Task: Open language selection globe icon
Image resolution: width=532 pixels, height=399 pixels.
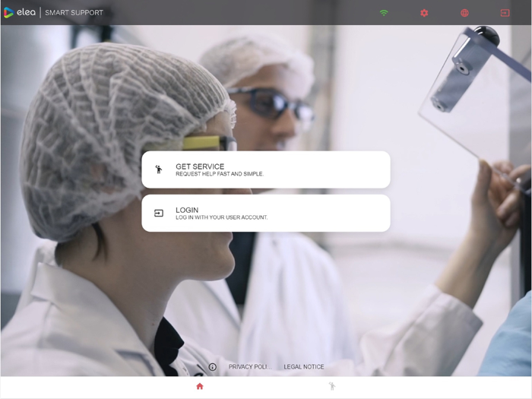Action: (464, 13)
